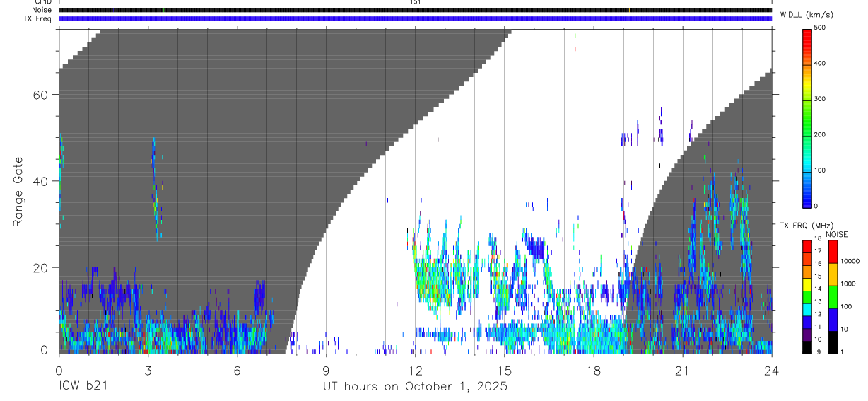Click '6' on the UT hours axis
The height and width of the screenshot is (401, 868).
237,370
